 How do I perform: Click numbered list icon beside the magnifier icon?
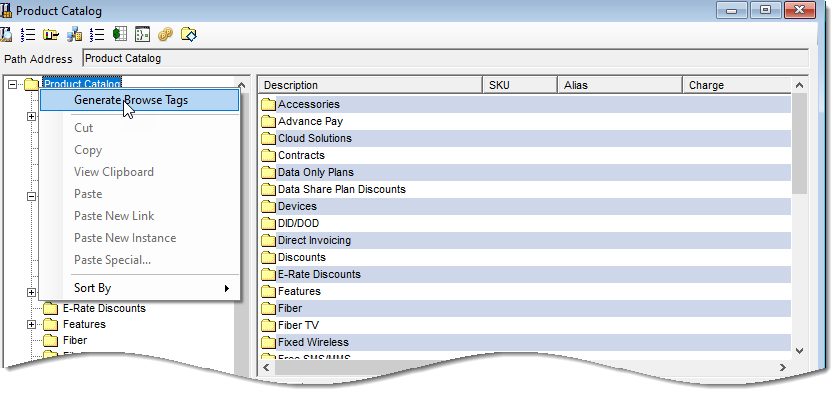(28, 35)
